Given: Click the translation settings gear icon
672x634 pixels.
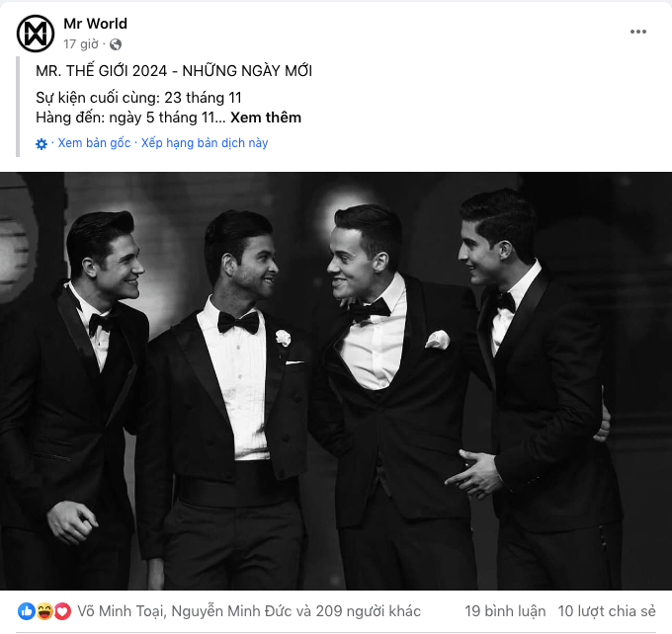Looking at the screenshot, I should (x=42, y=143).
